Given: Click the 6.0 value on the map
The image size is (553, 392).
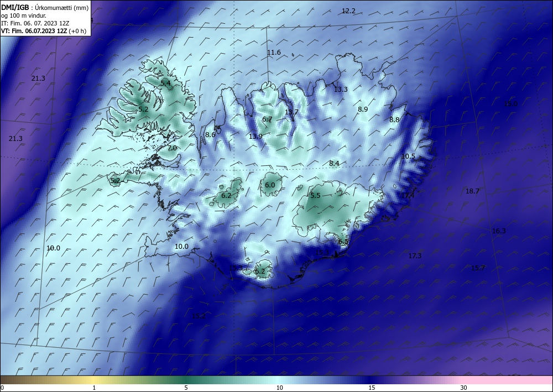Looking at the screenshot, I should [x=270, y=185].
